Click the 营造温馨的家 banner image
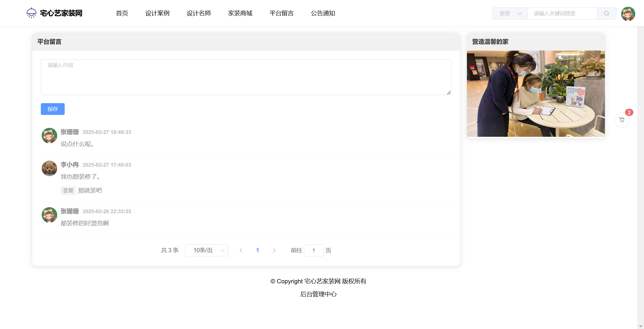This screenshot has height=329, width=644. [536, 94]
